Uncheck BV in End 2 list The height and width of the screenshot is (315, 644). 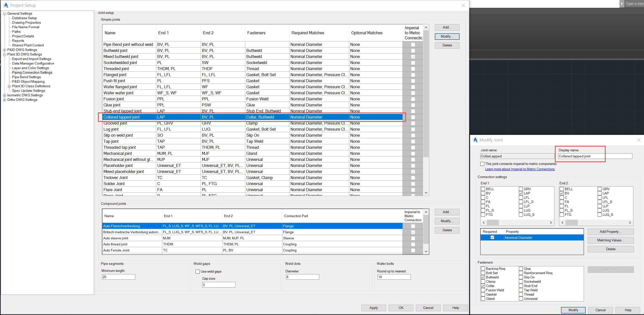click(562, 193)
